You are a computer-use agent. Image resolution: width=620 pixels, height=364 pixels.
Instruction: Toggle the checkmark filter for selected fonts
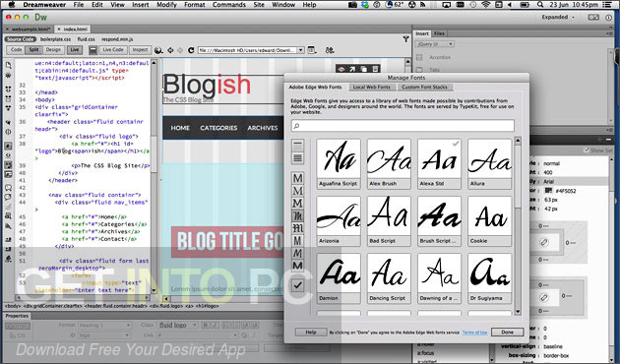[x=298, y=284]
